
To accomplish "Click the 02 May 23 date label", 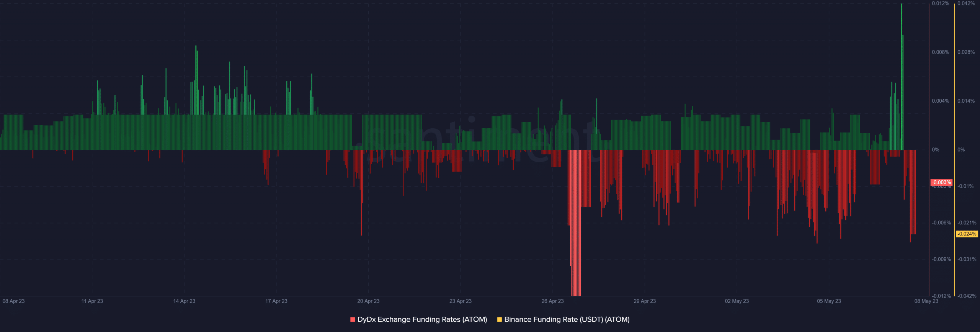I will 737,301.
